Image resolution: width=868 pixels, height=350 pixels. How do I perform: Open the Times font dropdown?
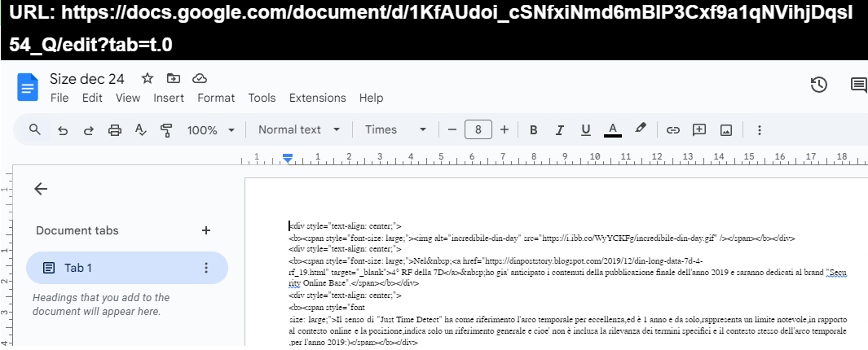[x=396, y=130]
